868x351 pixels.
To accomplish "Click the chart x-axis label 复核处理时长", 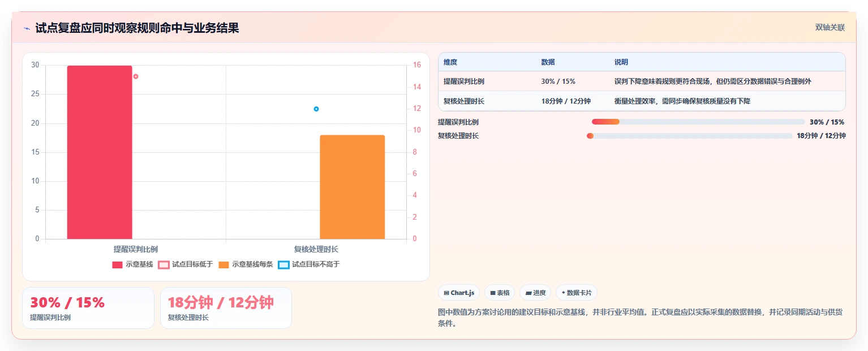I will (x=316, y=249).
